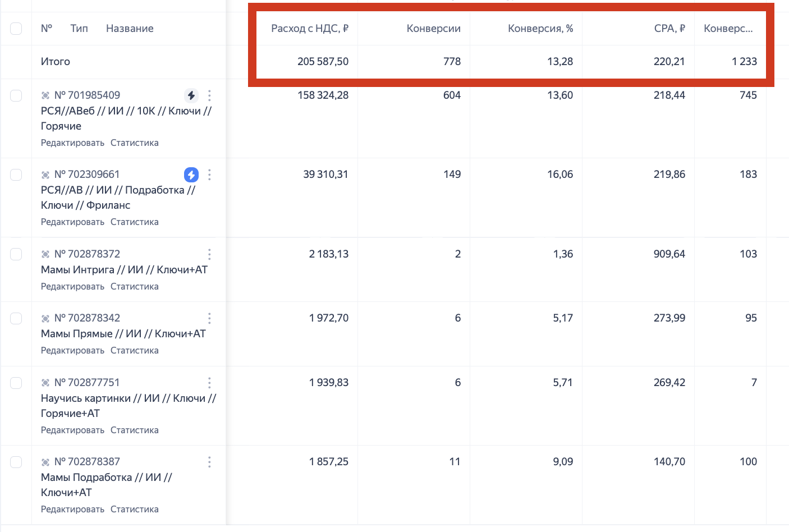
Task: Sort by CPA column header
Action: point(669,29)
